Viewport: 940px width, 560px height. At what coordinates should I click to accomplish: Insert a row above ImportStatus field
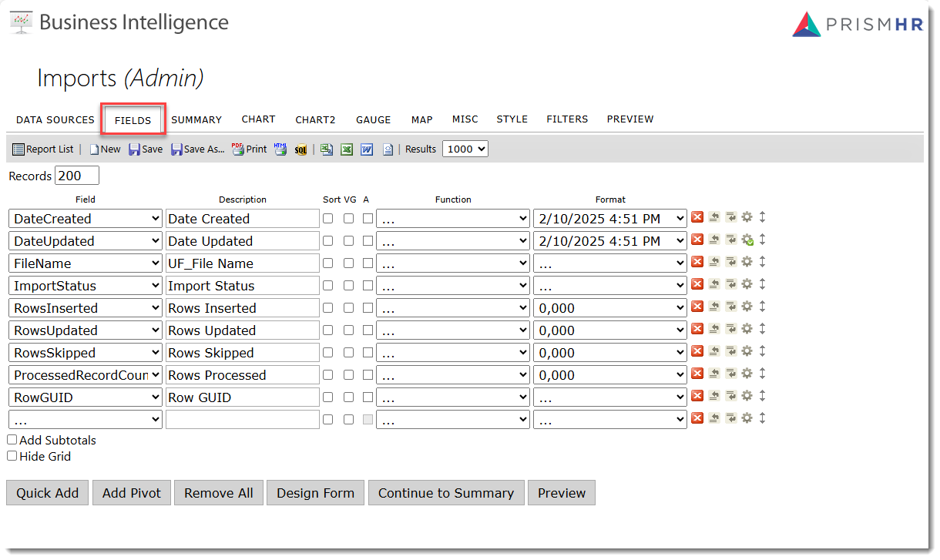(715, 285)
